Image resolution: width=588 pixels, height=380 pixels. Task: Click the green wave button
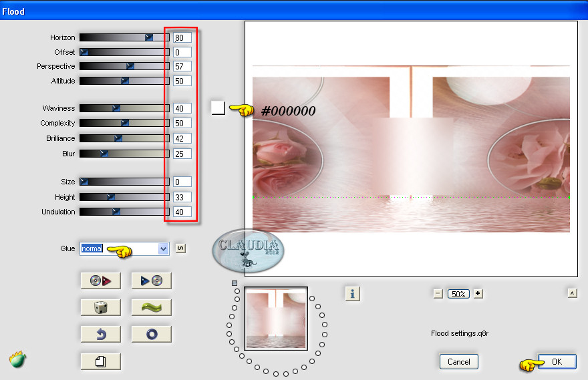152,307
